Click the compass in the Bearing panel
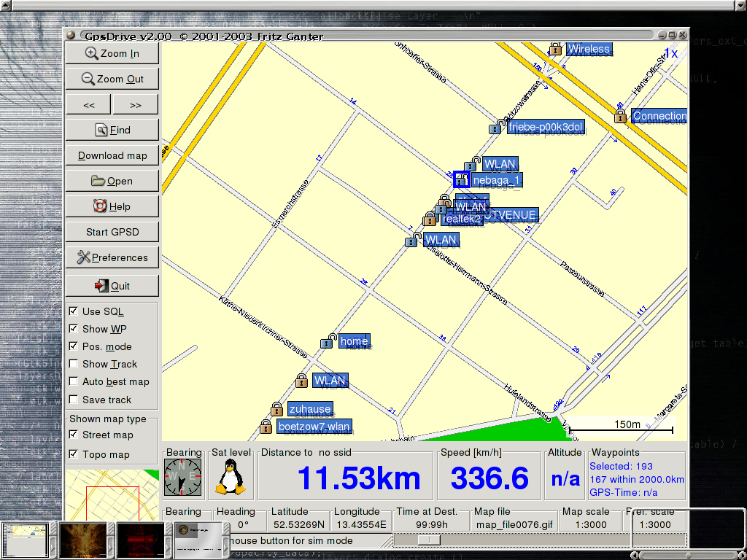This screenshot has width=747, height=560. click(x=183, y=478)
